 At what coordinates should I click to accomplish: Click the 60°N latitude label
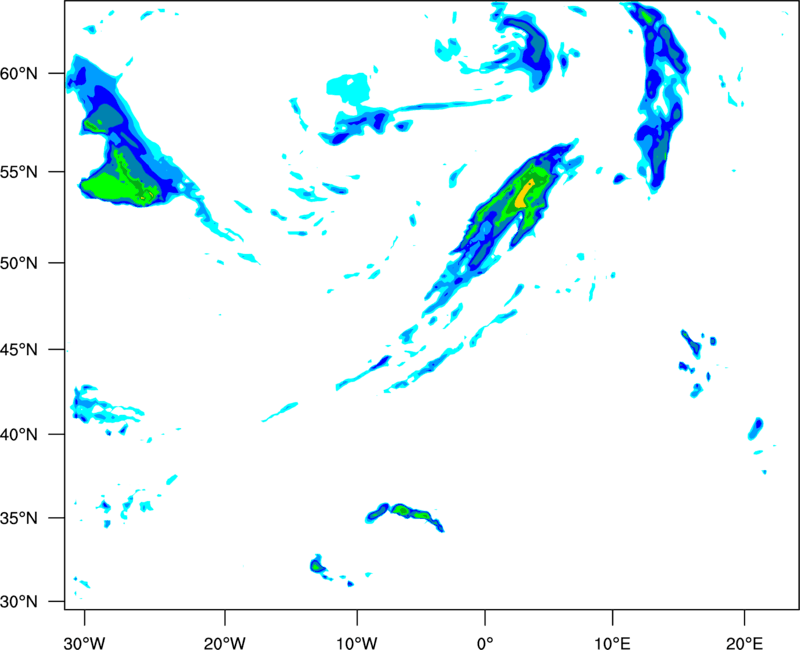tap(19, 73)
